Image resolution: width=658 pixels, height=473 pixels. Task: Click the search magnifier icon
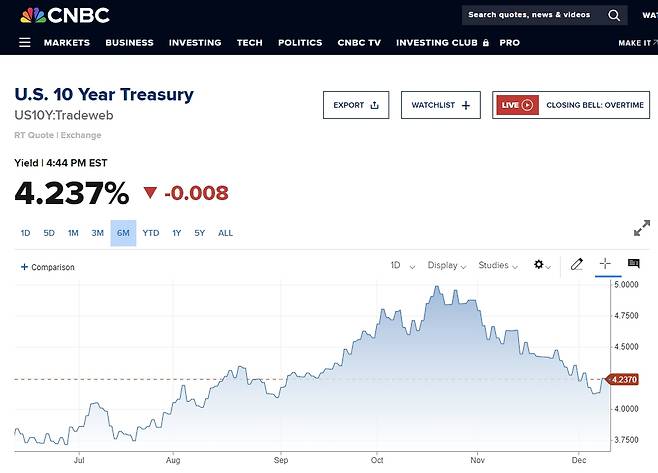(614, 15)
